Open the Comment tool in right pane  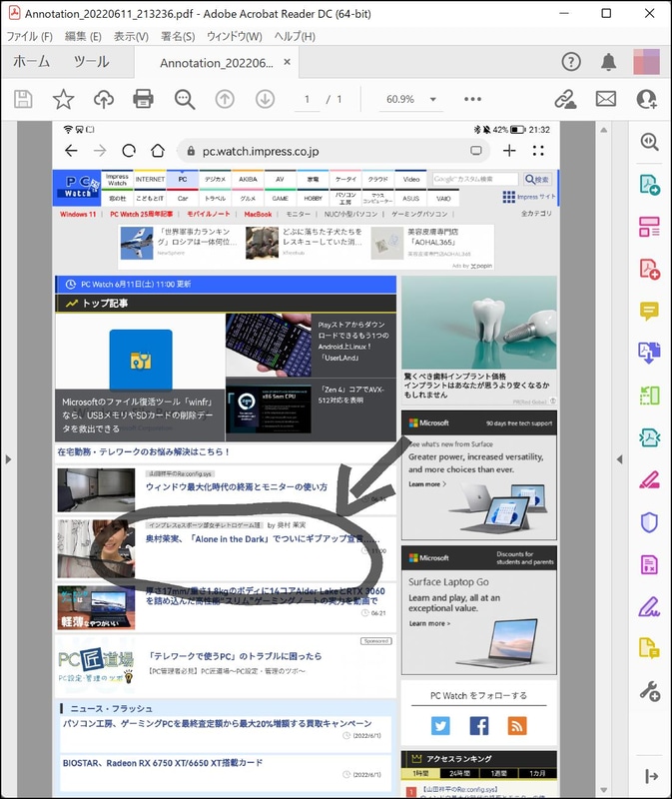pos(649,311)
